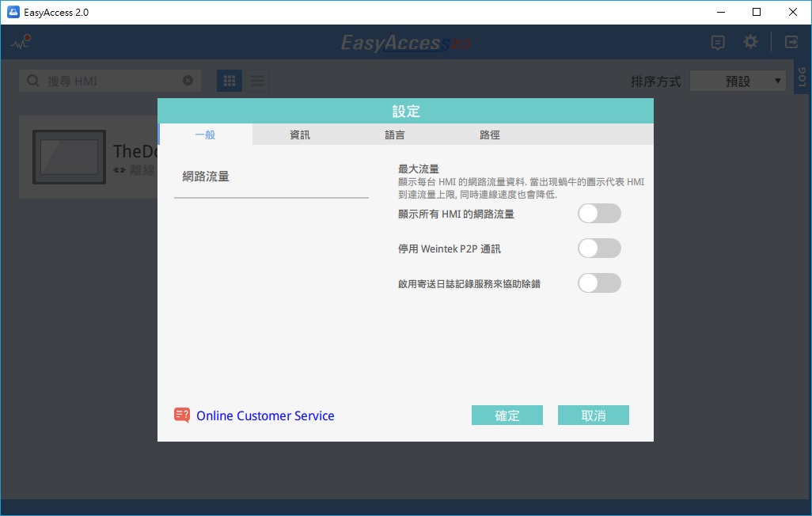Toggle 顯示所有 HMI 的網路流量 switch
812x516 pixels.
599,214
